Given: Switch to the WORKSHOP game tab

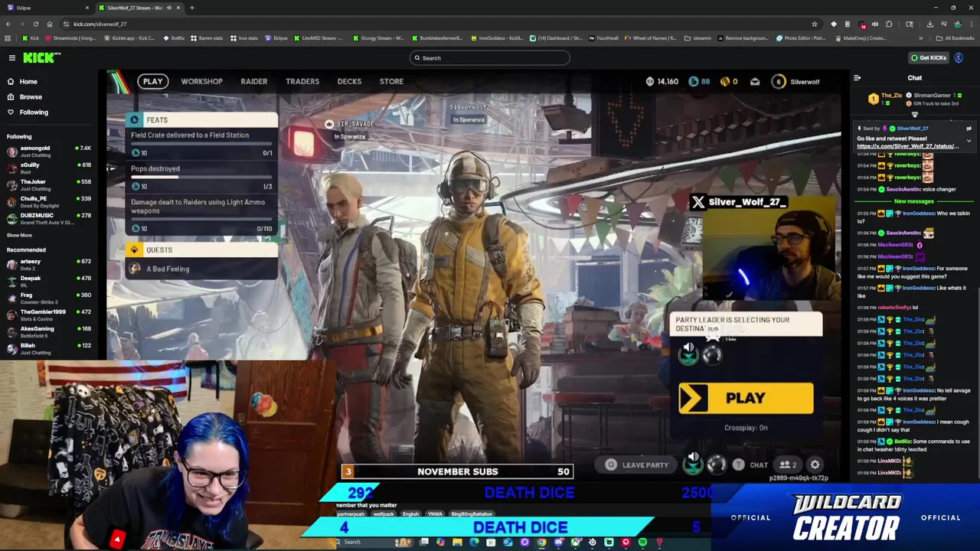Looking at the screenshot, I should (201, 82).
